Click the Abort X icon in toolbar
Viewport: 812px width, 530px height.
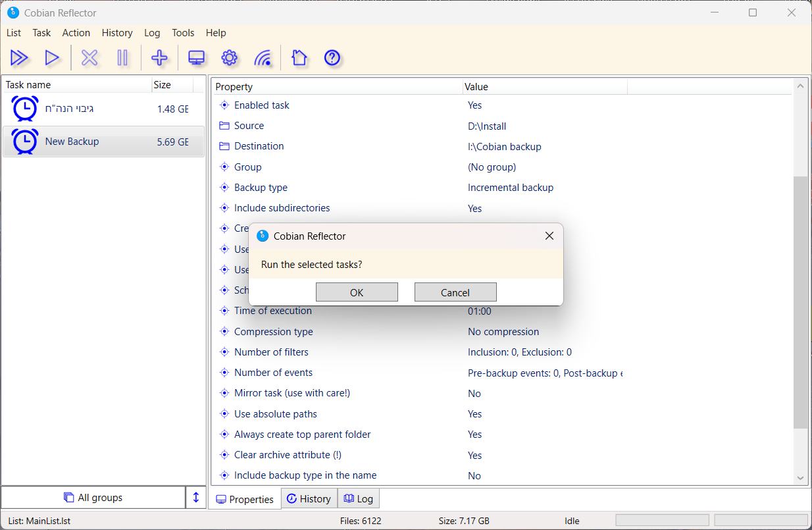[89, 58]
